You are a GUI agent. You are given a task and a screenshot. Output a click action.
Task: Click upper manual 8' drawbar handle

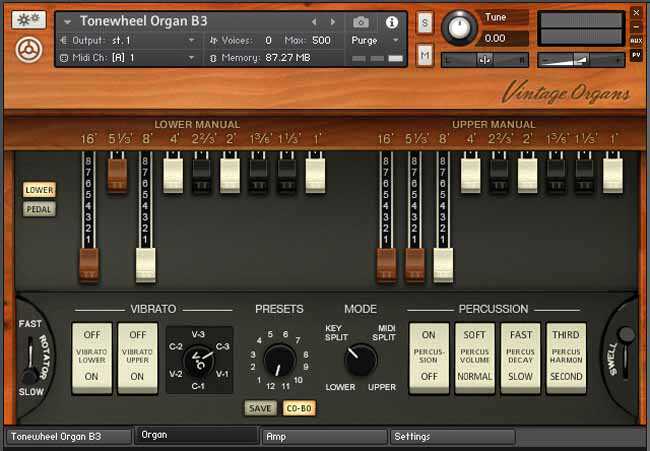443,265
